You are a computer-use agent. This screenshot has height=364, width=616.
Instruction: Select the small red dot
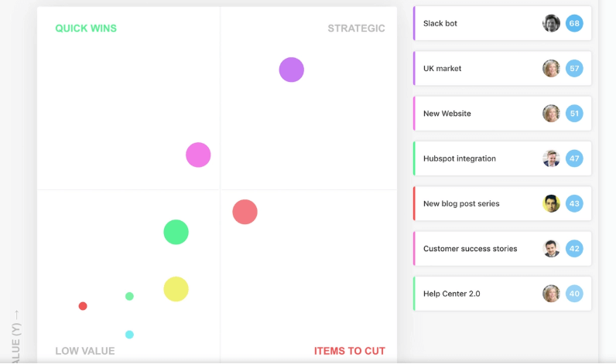point(83,306)
